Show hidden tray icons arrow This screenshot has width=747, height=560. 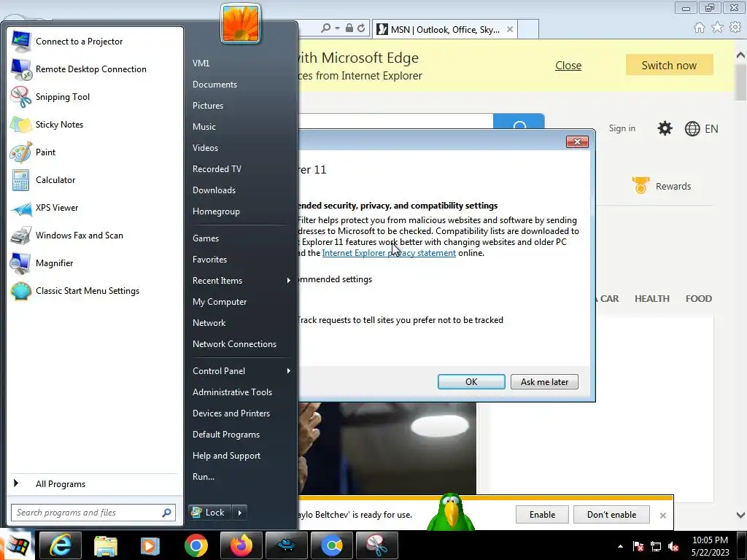(620, 547)
